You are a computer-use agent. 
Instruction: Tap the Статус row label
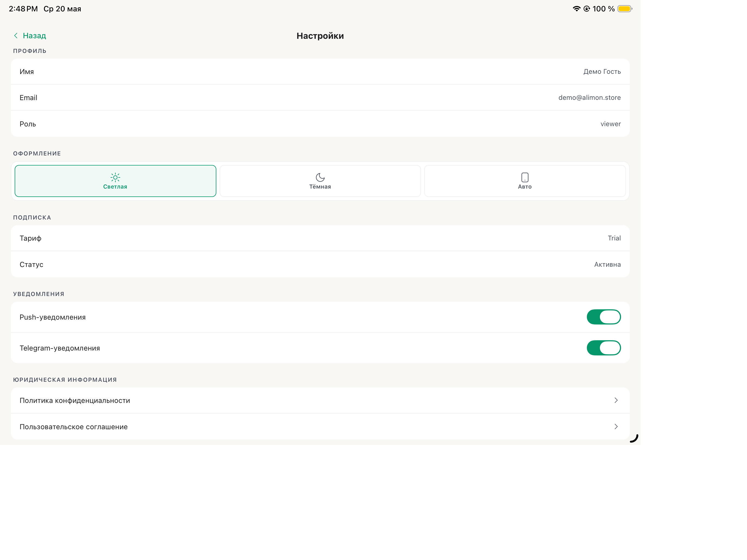coord(31,265)
